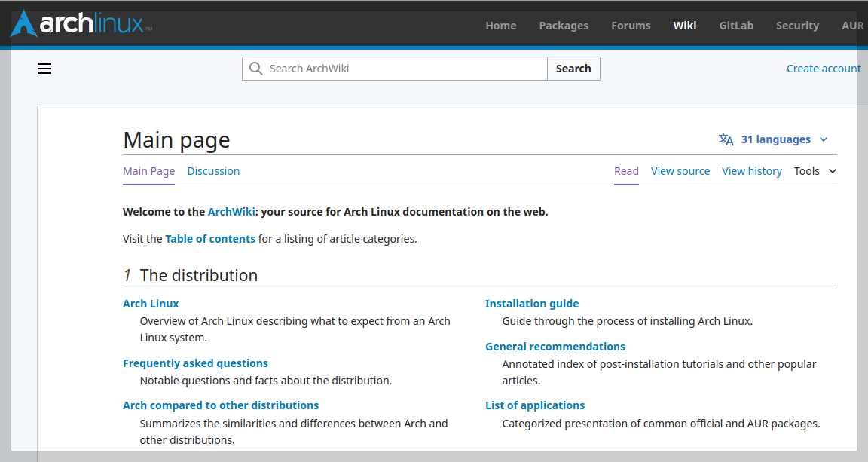Select the Read tab
Screen dimensions: 868x462
pos(626,171)
